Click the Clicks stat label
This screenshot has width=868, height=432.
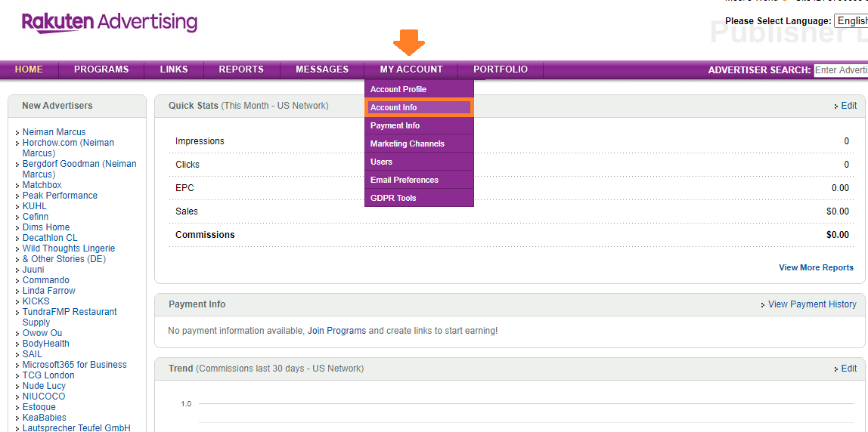click(x=187, y=165)
